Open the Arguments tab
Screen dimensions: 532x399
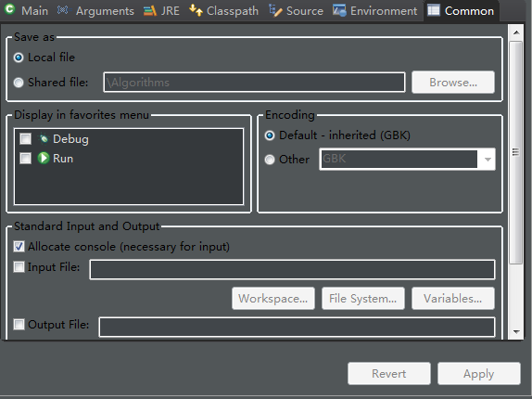(96, 11)
